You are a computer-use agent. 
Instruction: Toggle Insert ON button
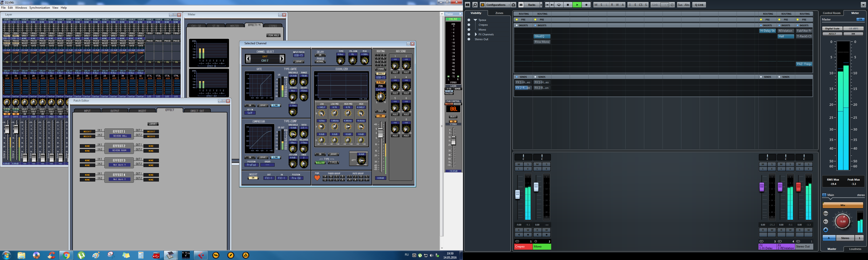253,178
